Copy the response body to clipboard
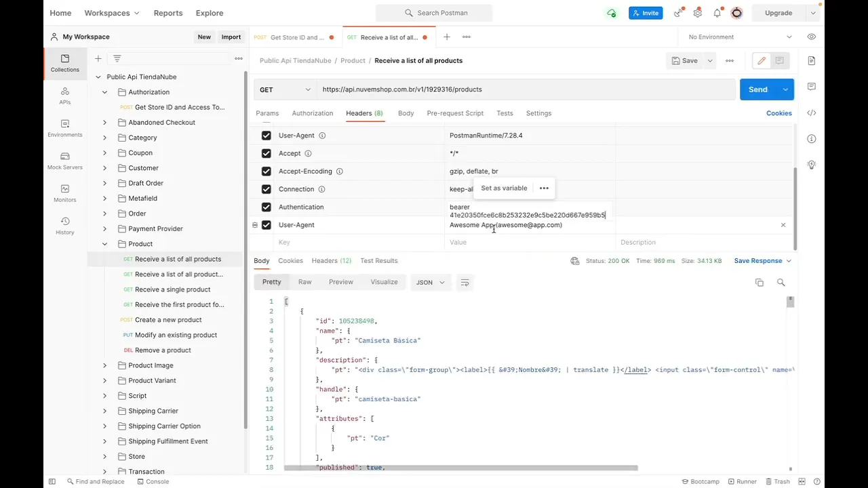The width and height of the screenshot is (868, 488). (x=759, y=283)
